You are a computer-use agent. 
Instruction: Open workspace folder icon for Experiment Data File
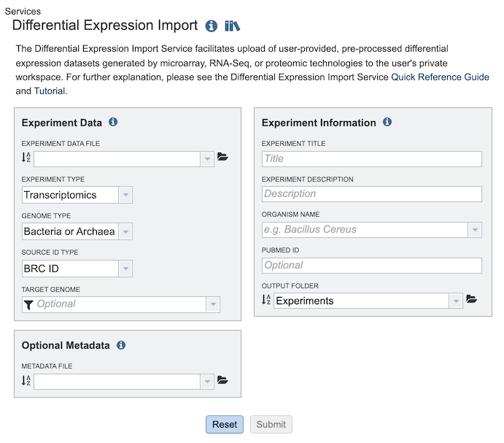pos(222,157)
